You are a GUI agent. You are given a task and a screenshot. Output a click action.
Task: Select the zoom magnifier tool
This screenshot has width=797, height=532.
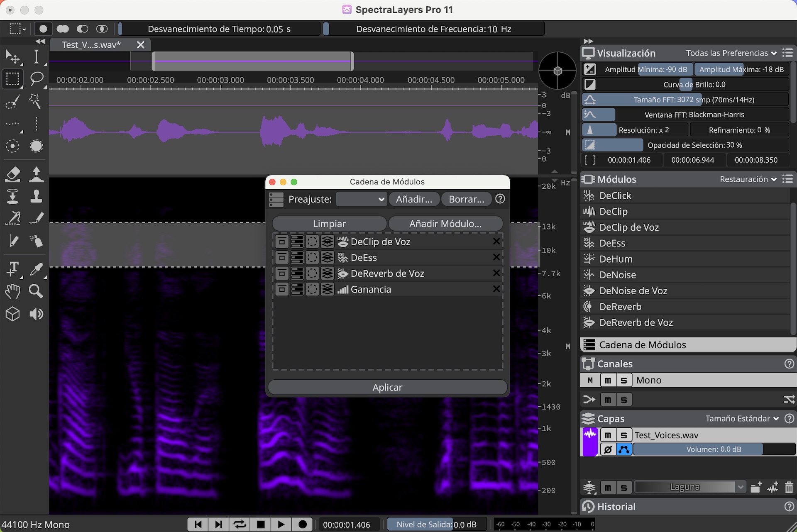click(x=36, y=291)
